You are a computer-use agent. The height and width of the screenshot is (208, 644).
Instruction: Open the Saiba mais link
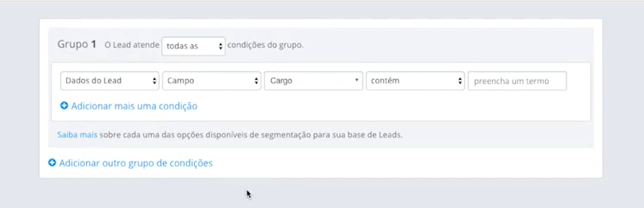click(x=77, y=135)
